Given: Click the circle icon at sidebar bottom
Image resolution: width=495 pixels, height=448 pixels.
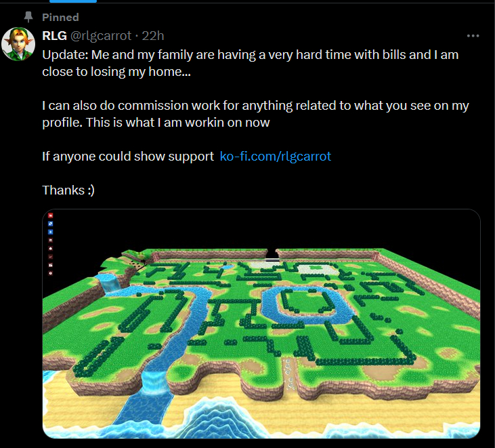Looking at the screenshot, I should 51,273.
